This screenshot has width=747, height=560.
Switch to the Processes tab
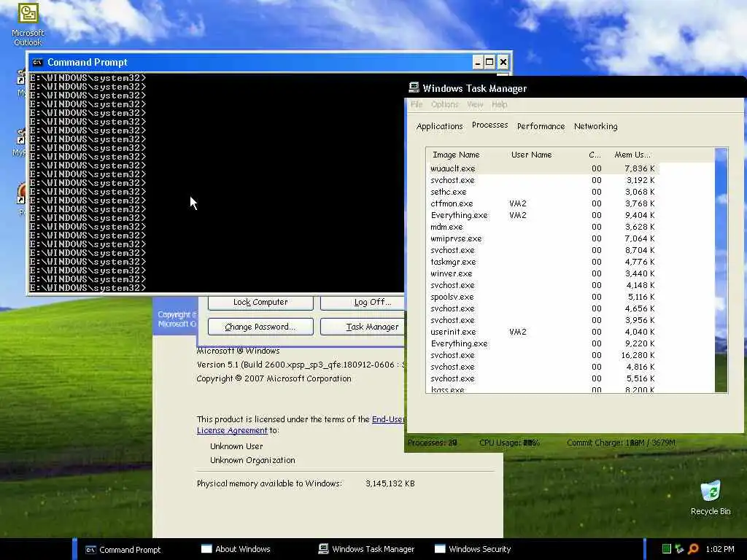point(489,125)
